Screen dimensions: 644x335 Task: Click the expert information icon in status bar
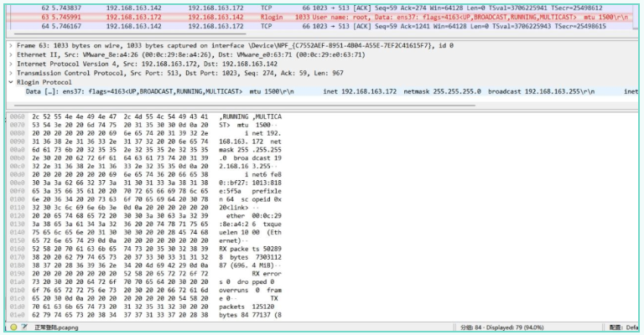pos(10,327)
